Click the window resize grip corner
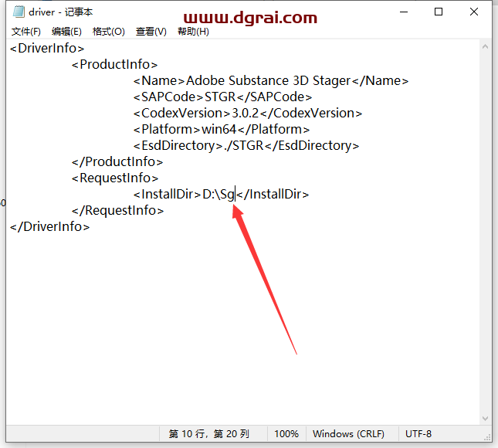This screenshot has height=448, width=498. [487, 437]
